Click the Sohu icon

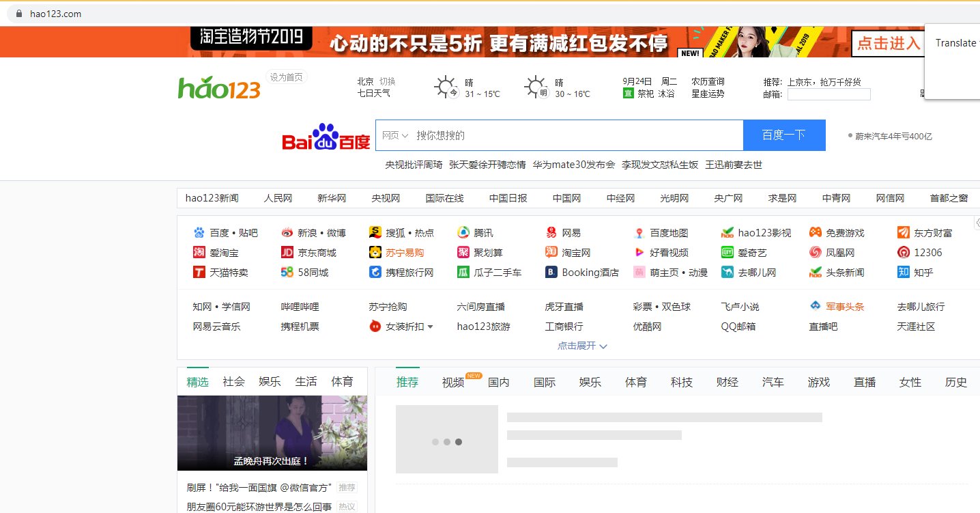click(x=375, y=233)
